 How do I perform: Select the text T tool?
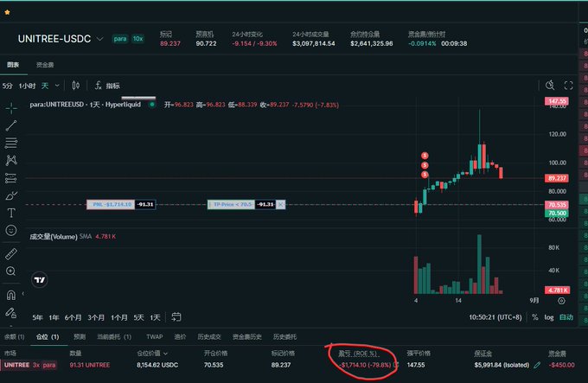(x=11, y=213)
